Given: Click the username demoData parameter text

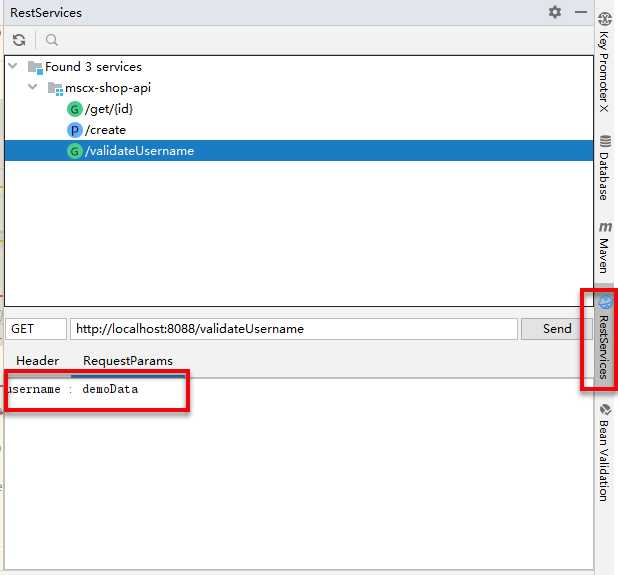Looking at the screenshot, I should click(x=73, y=389).
